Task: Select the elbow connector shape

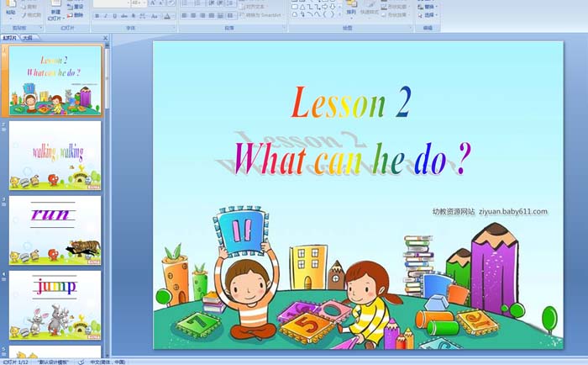Action: point(310,7)
